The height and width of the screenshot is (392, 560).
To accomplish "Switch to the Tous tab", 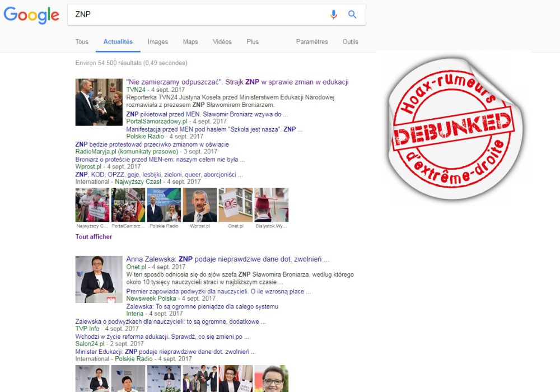I will point(82,41).
